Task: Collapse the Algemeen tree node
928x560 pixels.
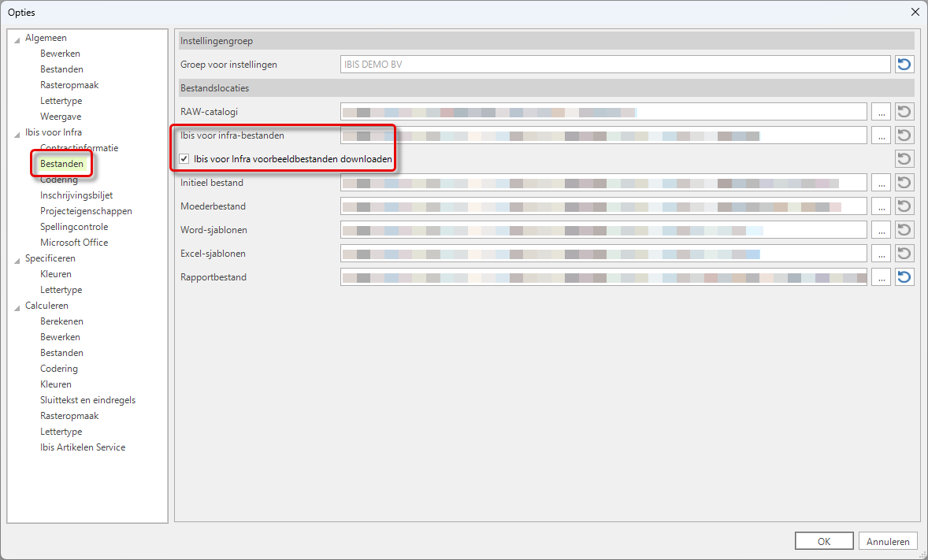Action: (x=17, y=39)
